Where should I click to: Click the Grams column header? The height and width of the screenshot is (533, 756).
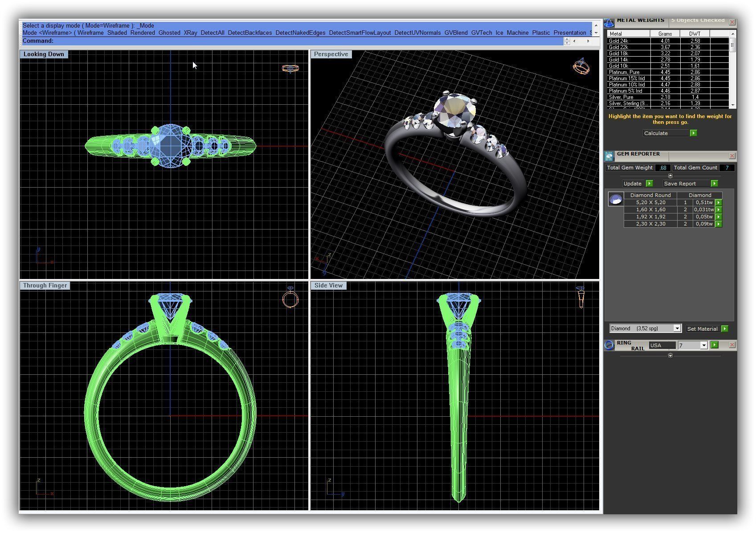coord(665,34)
